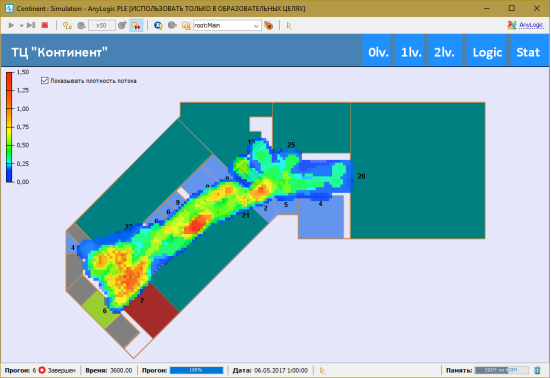Click the speed up simulation icon
This screenshot has height=378, width=551.
pyautogui.click(x=122, y=25)
